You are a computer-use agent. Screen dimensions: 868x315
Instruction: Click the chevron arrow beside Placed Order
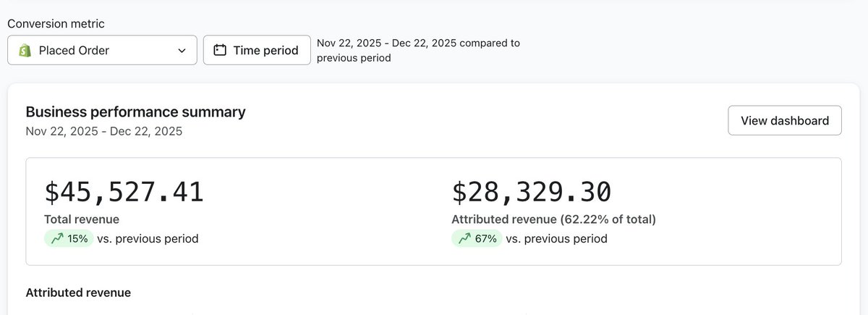[182, 51]
